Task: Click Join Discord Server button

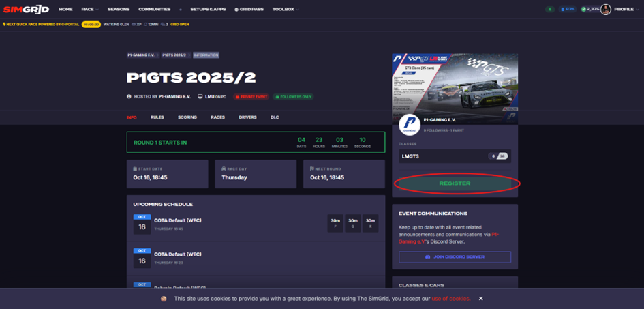Action: tap(455, 257)
